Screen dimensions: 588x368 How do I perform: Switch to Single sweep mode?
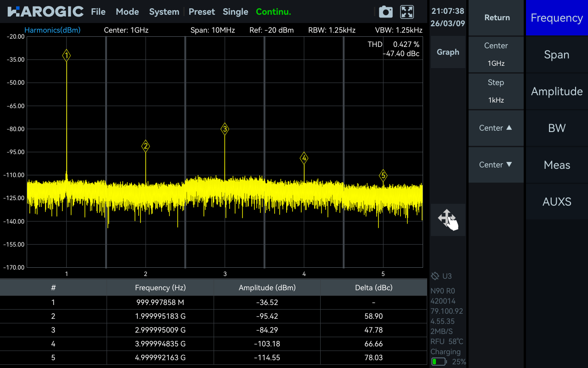(235, 12)
